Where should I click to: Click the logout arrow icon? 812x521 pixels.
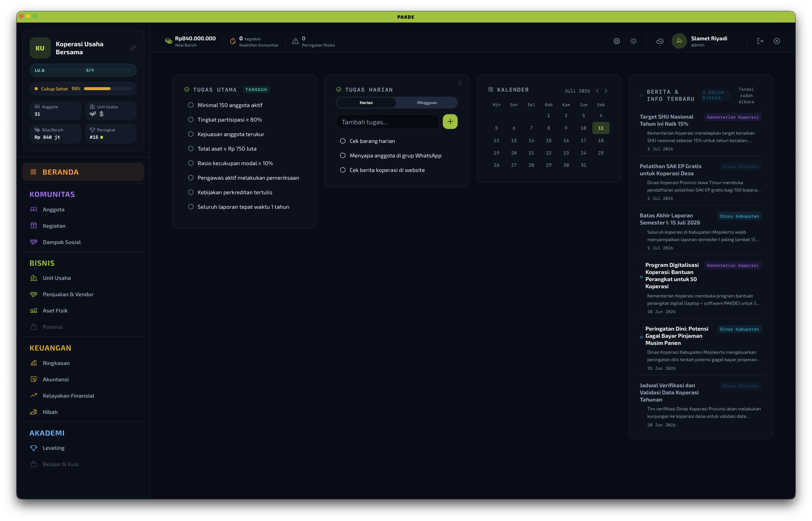[760, 41]
